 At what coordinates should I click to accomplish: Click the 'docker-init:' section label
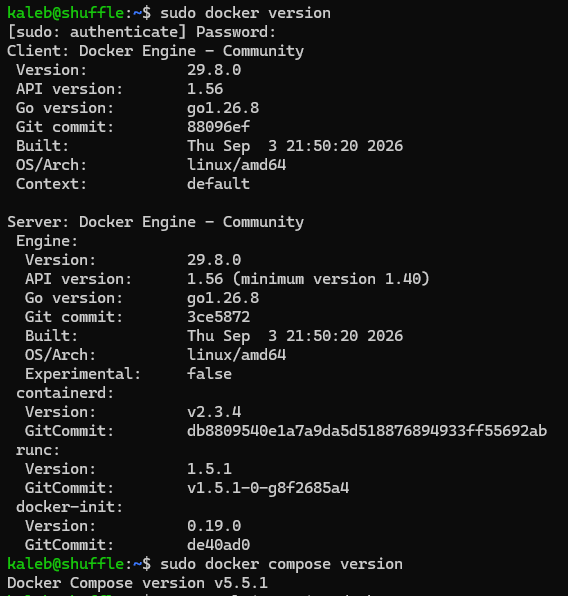point(70,507)
